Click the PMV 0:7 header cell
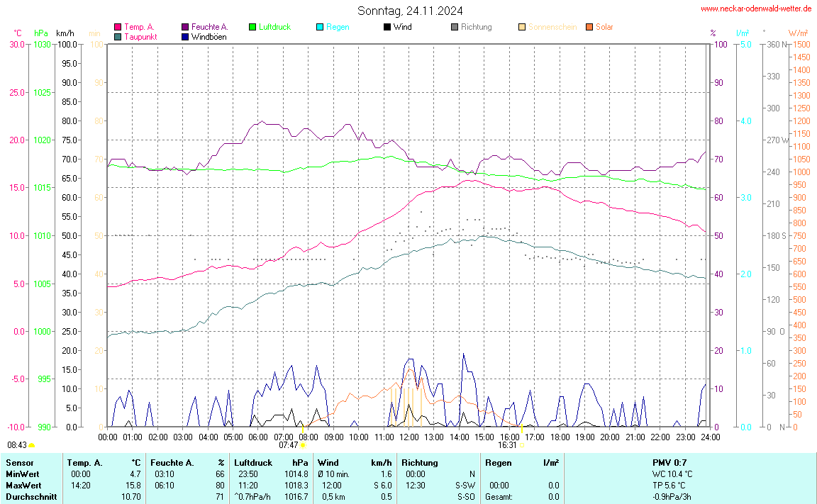The height and width of the screenshot is (504, 817). point(669,462)
